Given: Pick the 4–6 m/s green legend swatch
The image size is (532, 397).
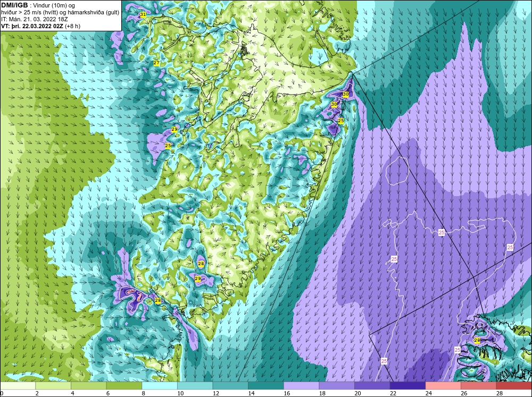Looking at the screenshot, I should click(88, 385).
